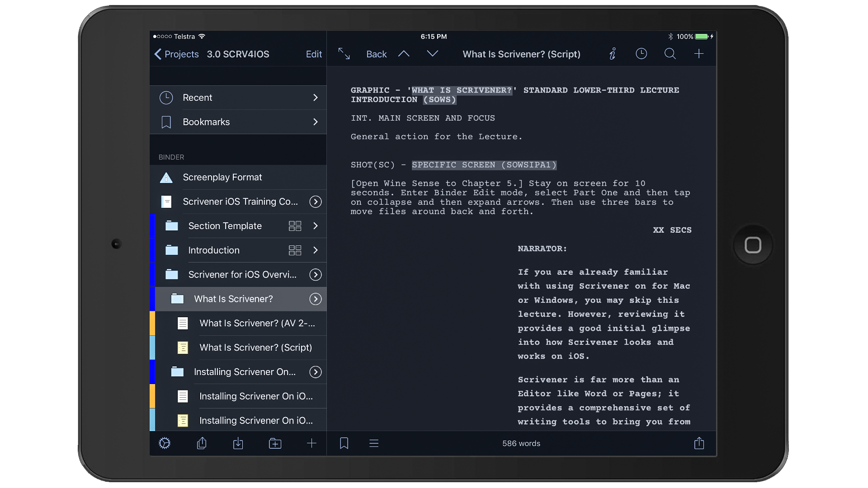Expand Scrivener for iOS Overvi... circled arrow
The image size is (868, 488).
click(316, 275)
